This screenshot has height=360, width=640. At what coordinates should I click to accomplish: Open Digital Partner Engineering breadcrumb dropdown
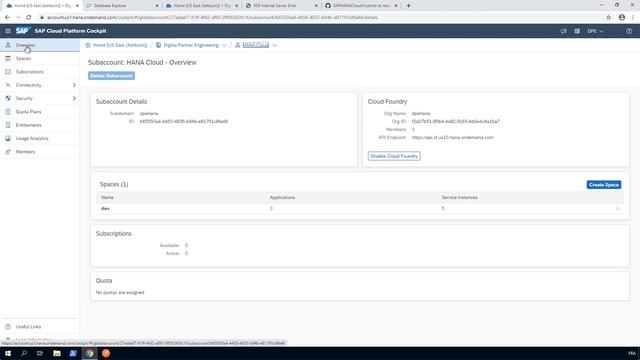(224, 45)
